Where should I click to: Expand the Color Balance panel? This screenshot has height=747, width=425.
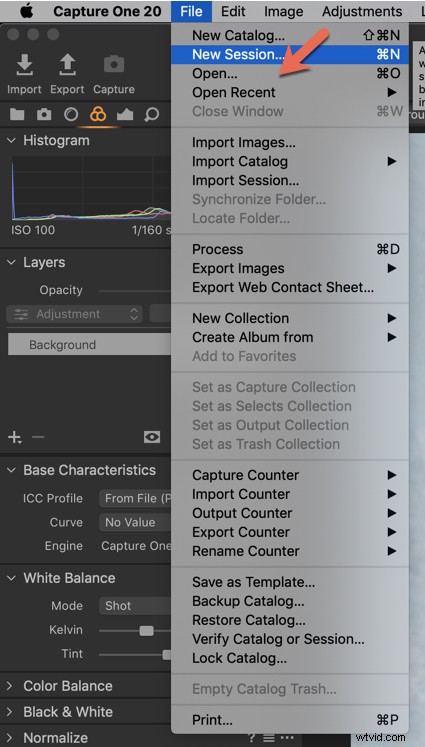coord(10,686)
